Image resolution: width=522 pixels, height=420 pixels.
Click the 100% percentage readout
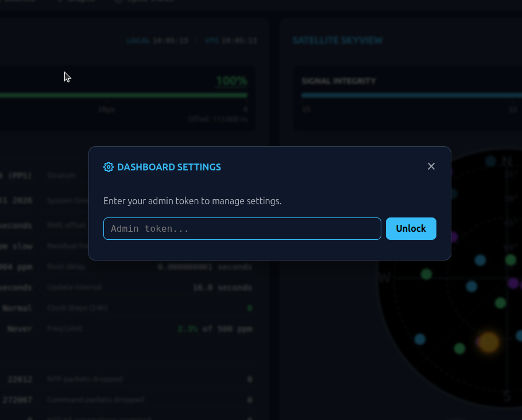(231, 81)
